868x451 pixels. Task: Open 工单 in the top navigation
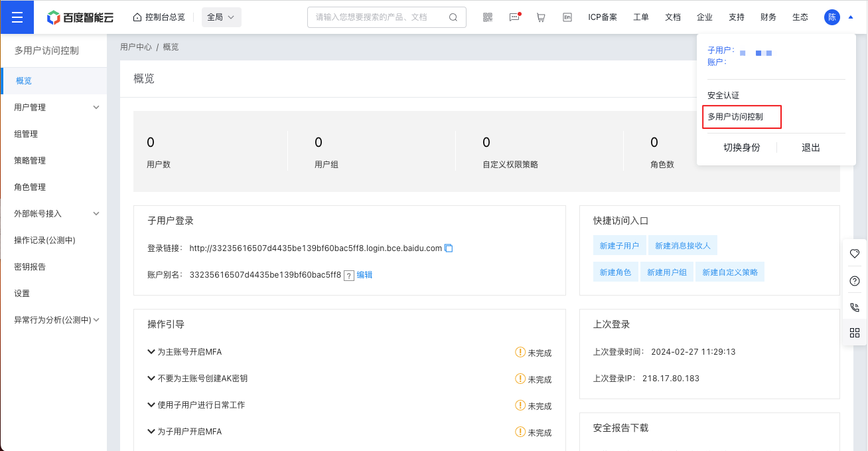tap(641, 17)
